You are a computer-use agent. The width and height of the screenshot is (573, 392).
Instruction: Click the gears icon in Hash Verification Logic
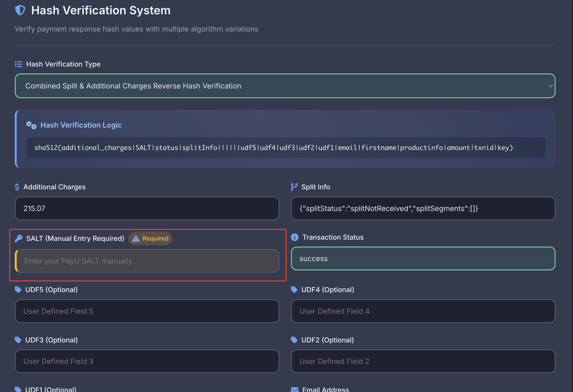31,125
